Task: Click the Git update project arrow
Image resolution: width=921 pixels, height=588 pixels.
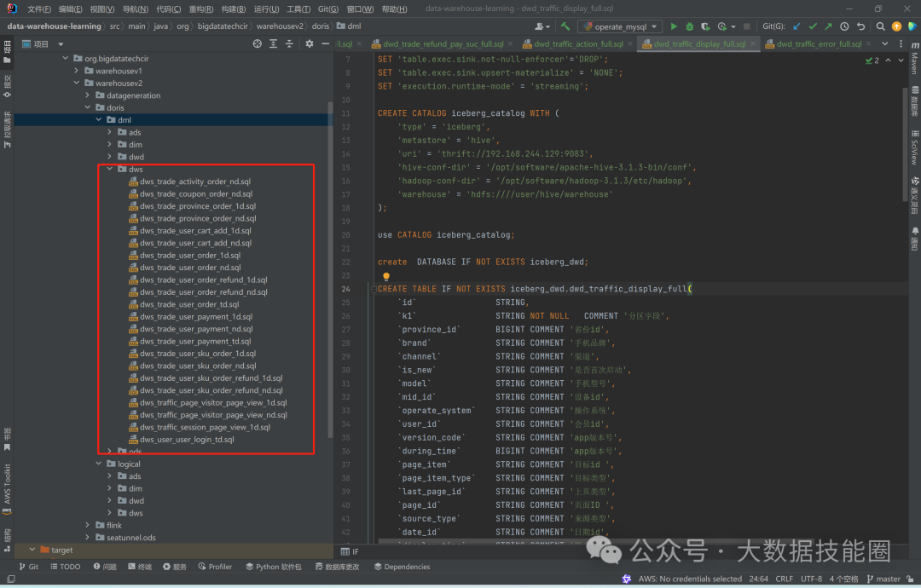Action: pos(796,26)
